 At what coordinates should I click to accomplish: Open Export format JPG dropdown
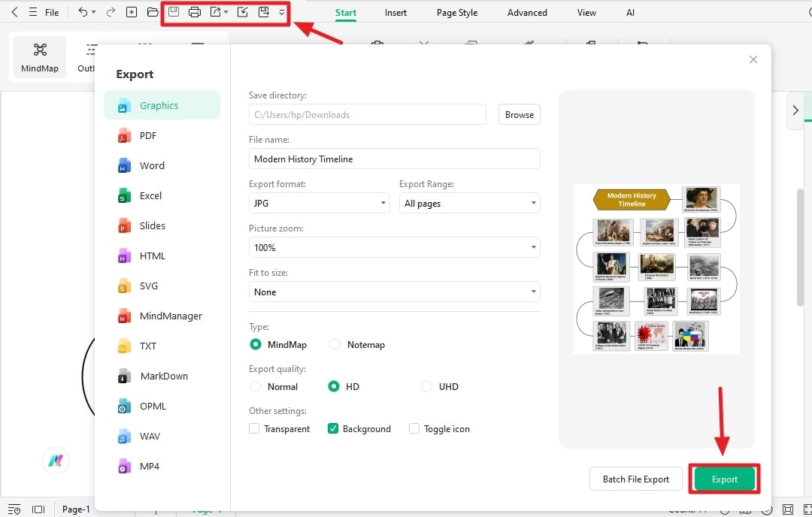[319, 203]
